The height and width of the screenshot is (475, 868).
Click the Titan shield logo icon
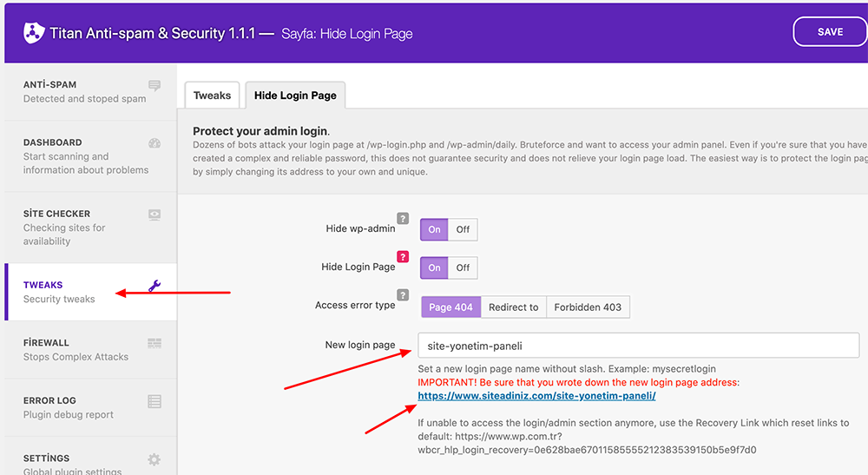click(33, 33)
